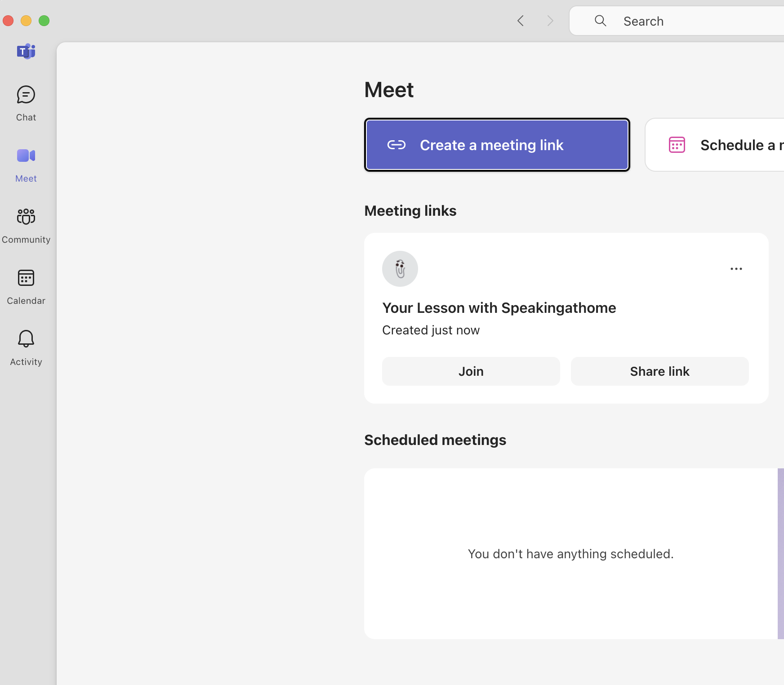Click the forward navigation chevron

[x=550, y=21]
